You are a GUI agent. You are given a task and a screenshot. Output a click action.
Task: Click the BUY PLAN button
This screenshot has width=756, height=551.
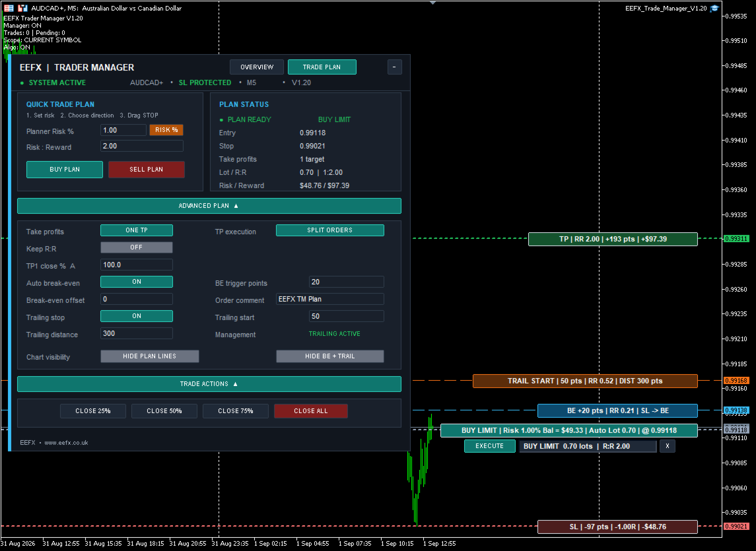(65, 169)
